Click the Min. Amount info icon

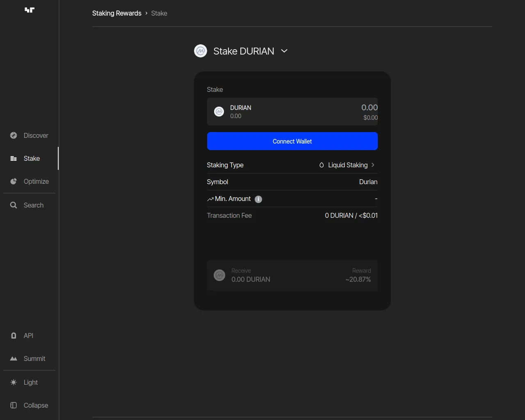pos(258,199)
